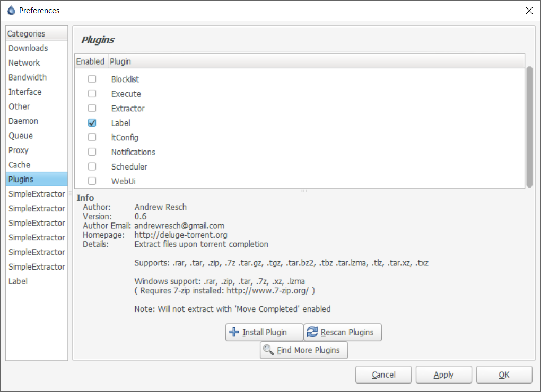Enable the WebUi plugin
Image resolution: width=541 pixels, height=392 pixels.
(92, 181)
